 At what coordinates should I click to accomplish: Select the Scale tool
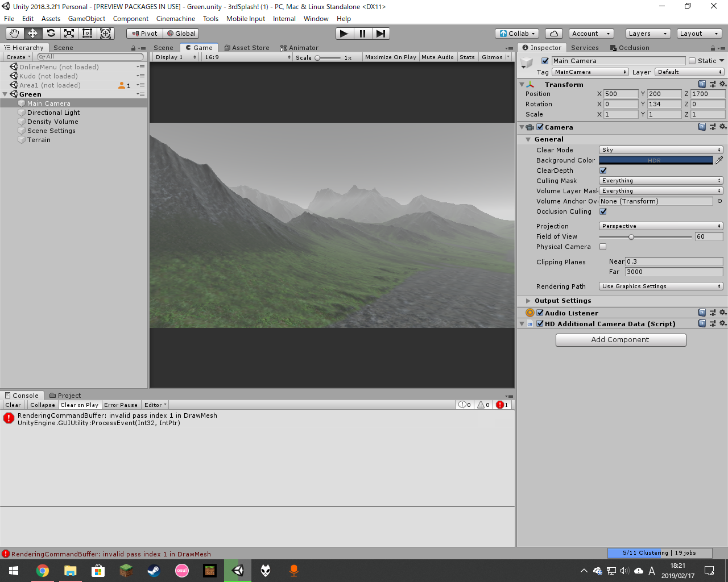(x=69, y=34)
